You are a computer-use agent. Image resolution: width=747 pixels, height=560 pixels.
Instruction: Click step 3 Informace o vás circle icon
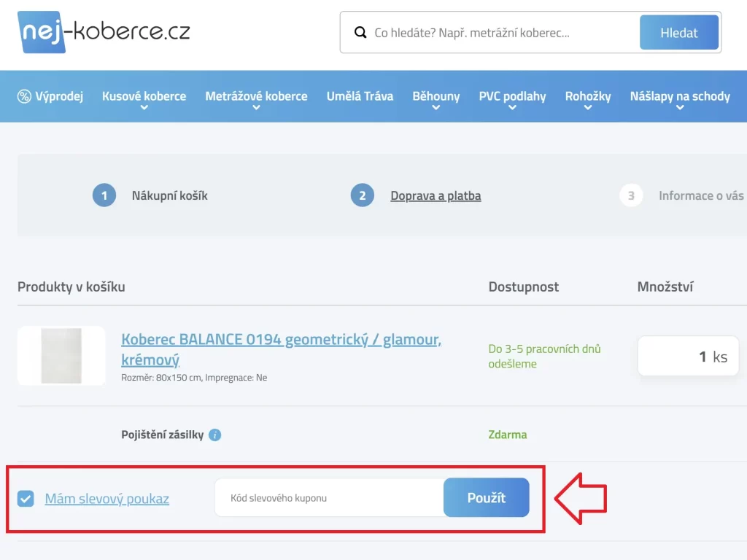click(x=630, y=195)
